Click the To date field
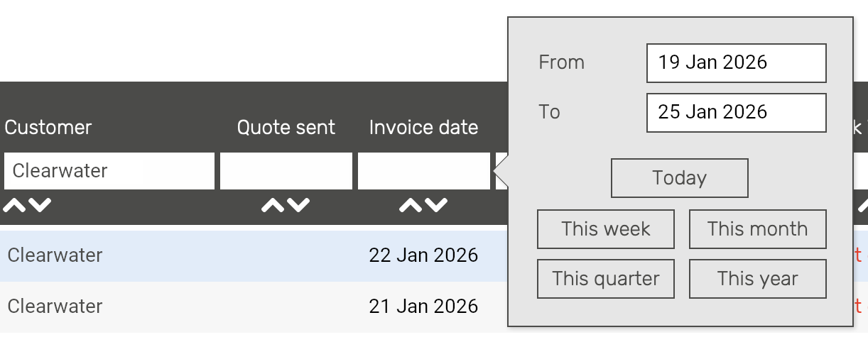This screenshot has width=868, height=342. pyautogui.click(x=736, y=113)
